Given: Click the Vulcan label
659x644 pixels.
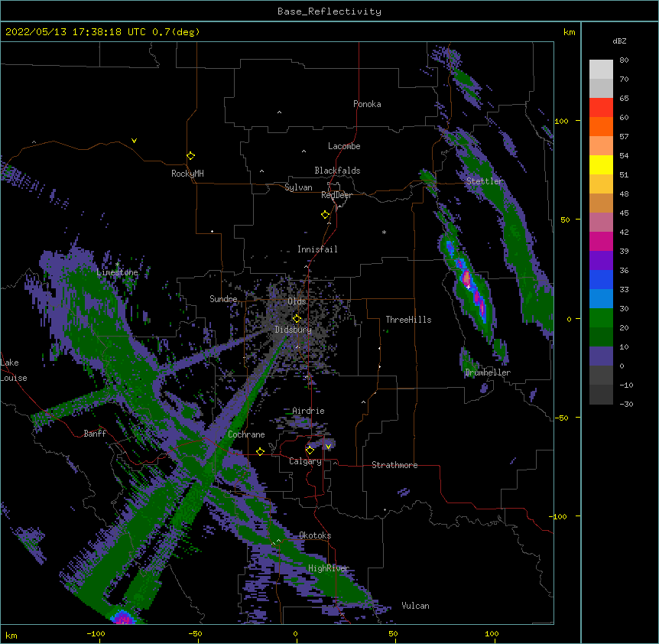Looking at the screenshot, I should [x=415, y=606].
